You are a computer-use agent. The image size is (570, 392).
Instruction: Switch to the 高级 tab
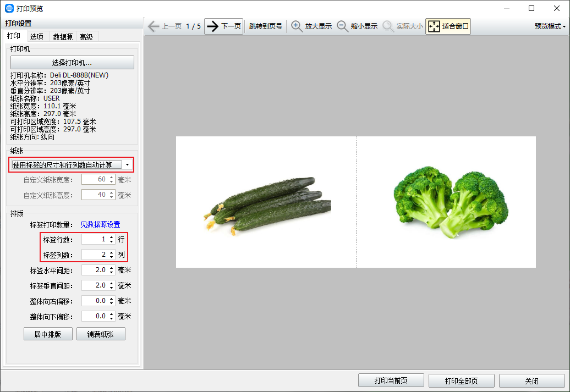pyautogui.click(x=86, y=37)
